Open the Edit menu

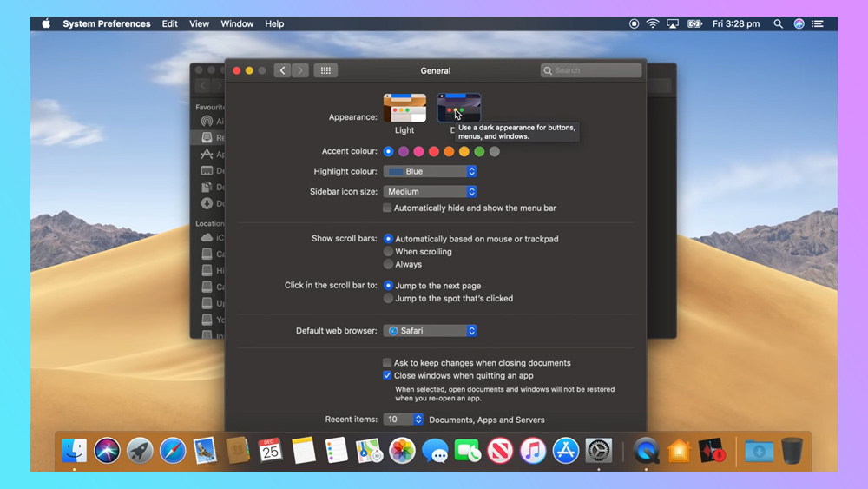point(169,23)
